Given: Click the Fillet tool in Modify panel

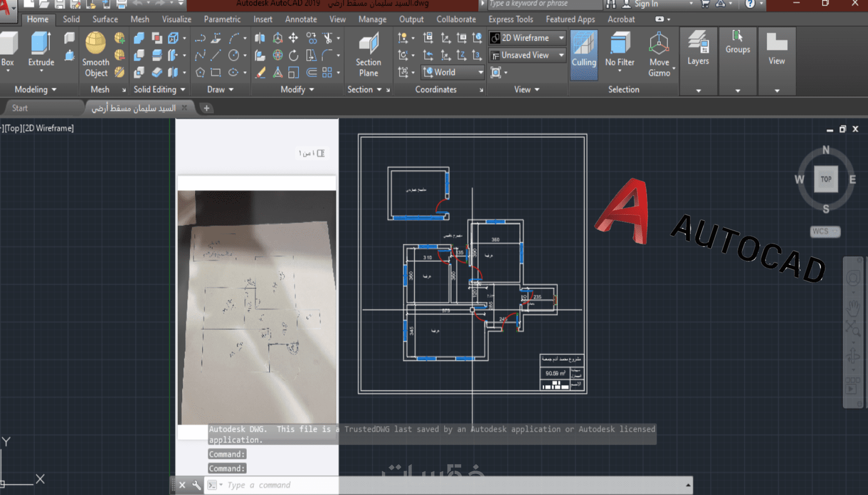Looking at the screenshot, I should [x=327, y=55].
